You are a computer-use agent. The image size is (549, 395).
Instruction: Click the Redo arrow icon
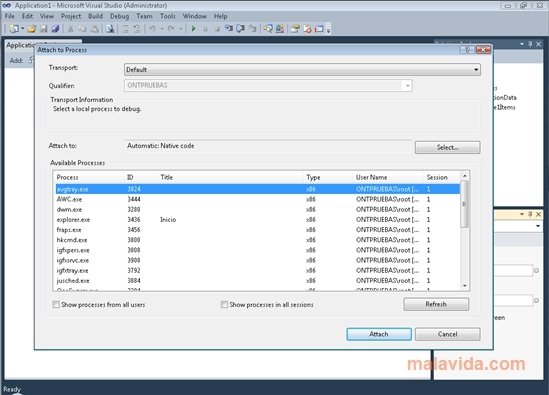pos(171,29)
